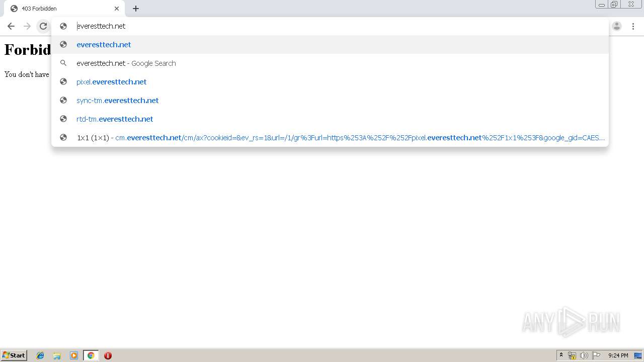The height and width of the screenshot is (362, 644).
Task: Click the site info globe in address bar
Action: pyautogui.click(x=63, y=26)
